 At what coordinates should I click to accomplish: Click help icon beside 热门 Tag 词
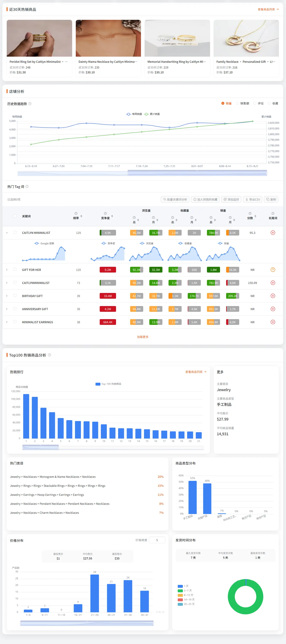(27, 186)
